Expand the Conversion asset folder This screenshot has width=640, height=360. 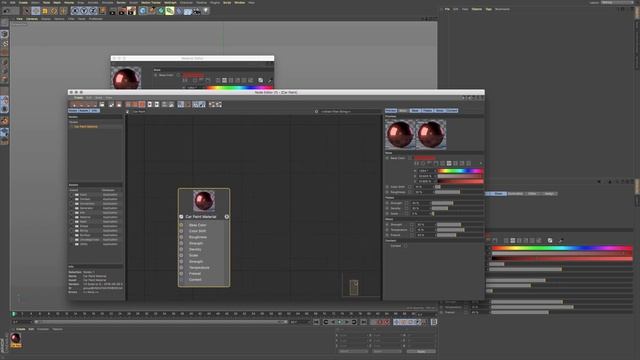tap(72, 204)
